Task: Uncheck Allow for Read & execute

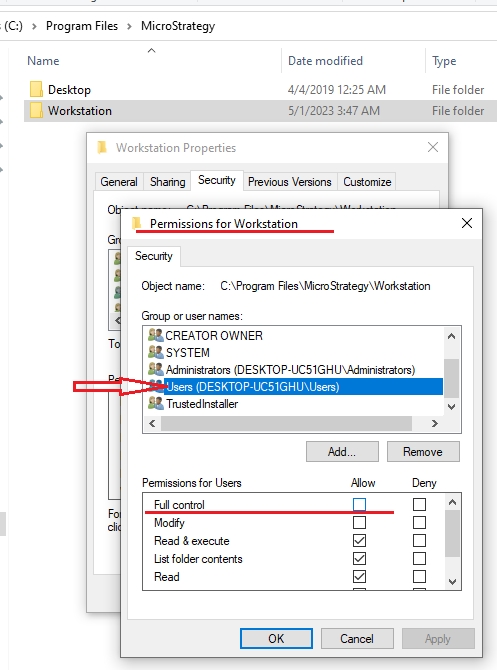Action: (359, 541)
